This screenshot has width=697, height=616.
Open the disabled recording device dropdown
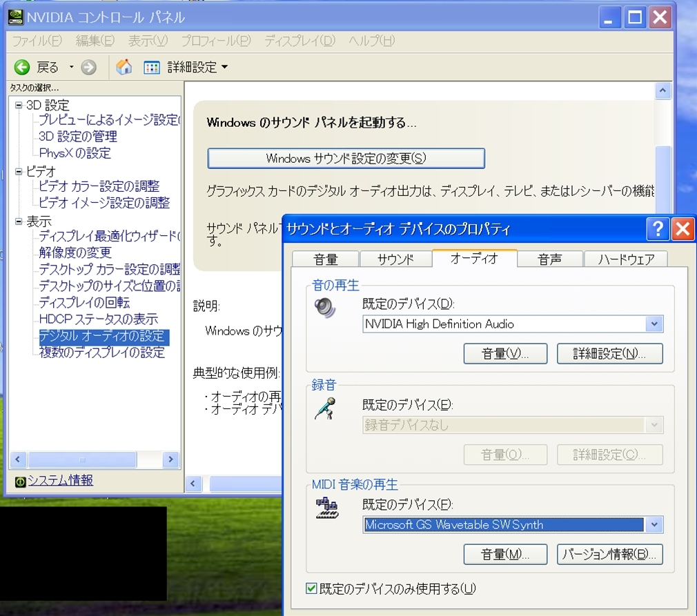[x=654, y=425]
